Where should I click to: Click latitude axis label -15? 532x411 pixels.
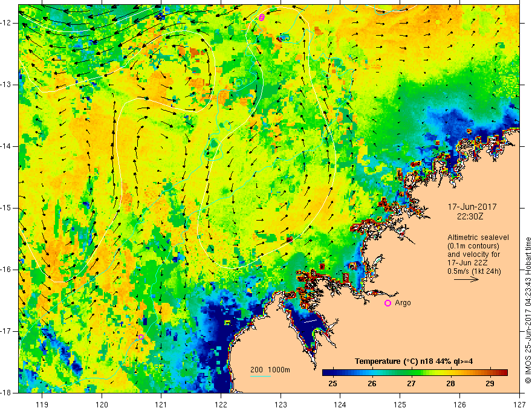pos(8,208)
